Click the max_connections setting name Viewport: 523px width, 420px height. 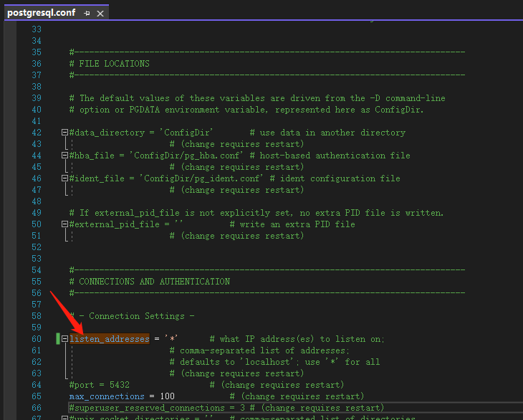pos(107,396)
